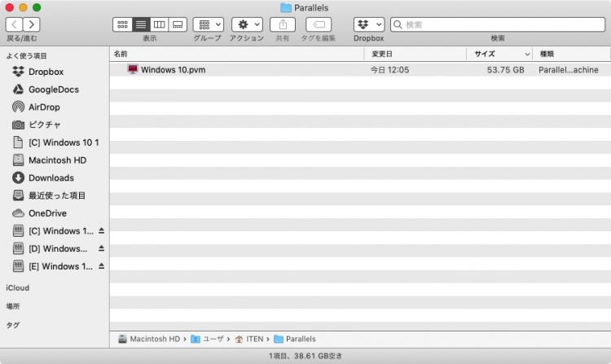Select the Windows 10.pvm file icon
Image resolution: width=611 pixels, height=364 pixels.
[x=133, y=69]
